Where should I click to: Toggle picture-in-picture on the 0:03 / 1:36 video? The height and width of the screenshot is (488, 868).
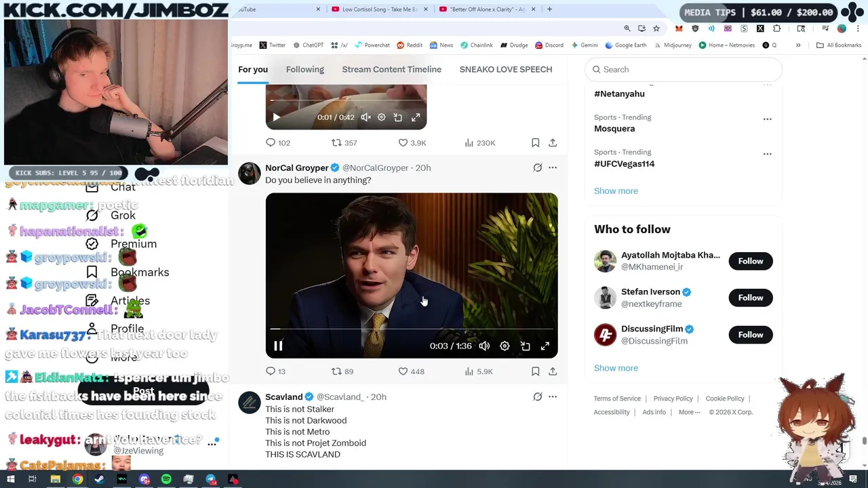525,346
